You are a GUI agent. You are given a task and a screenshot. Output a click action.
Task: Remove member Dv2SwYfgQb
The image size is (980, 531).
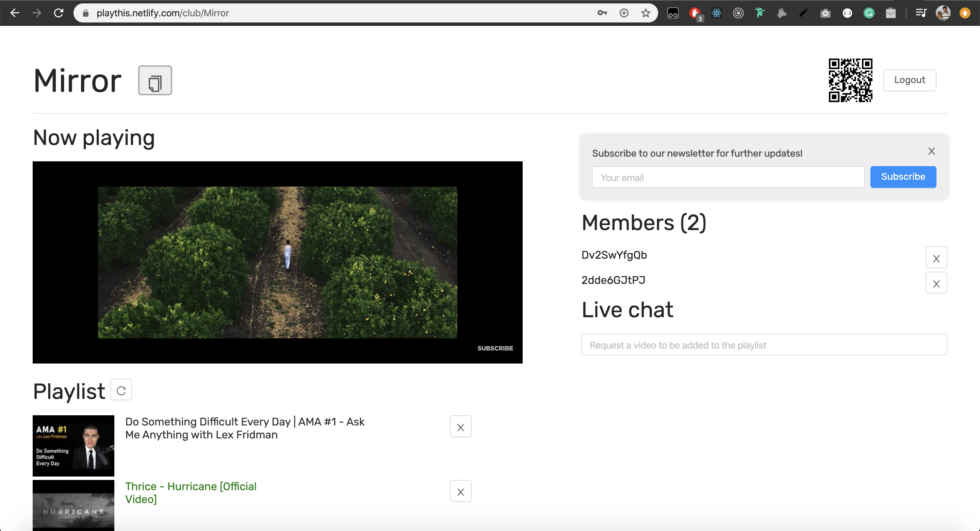(936, 258)
